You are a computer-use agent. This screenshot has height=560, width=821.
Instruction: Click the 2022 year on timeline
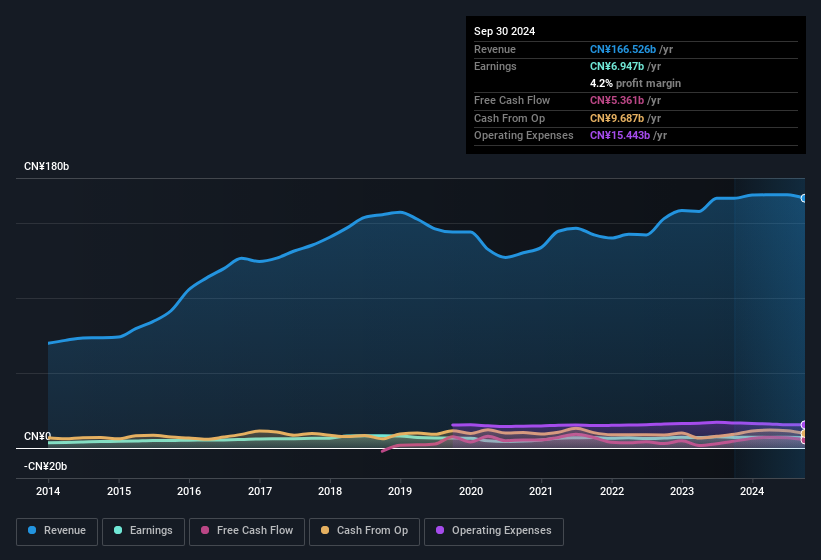coord(612,491)
